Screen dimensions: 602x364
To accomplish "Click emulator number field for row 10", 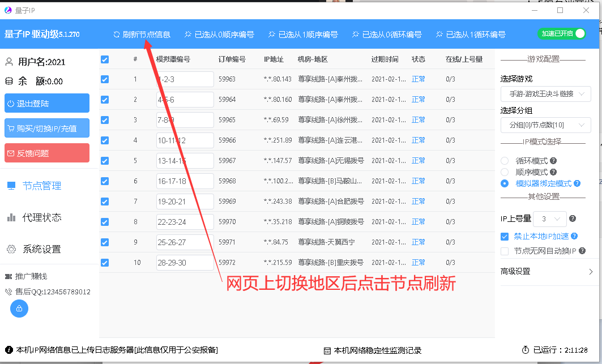I will (x=185, y=263).
